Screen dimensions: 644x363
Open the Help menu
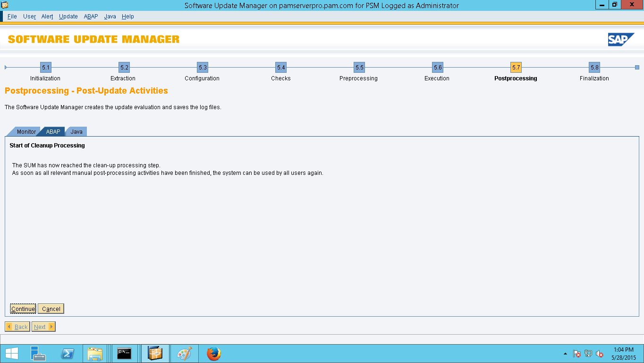point(128,16)
